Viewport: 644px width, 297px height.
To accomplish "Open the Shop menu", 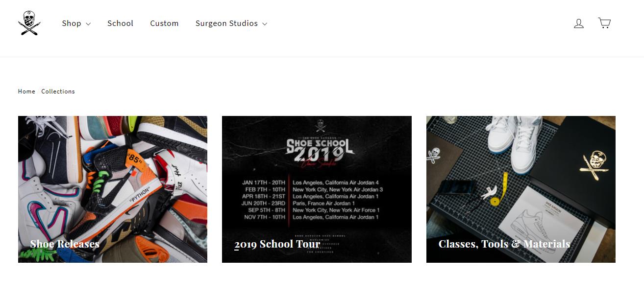I will (76, 23).
